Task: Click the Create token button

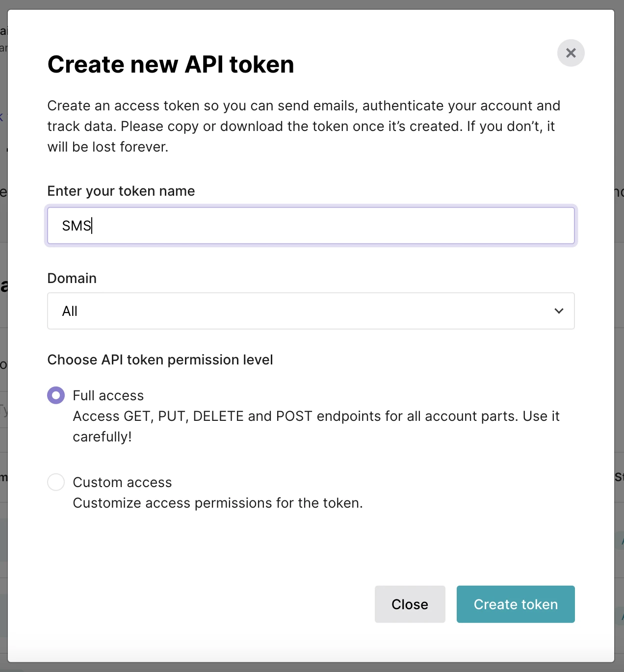Action: tap(515, 604)
